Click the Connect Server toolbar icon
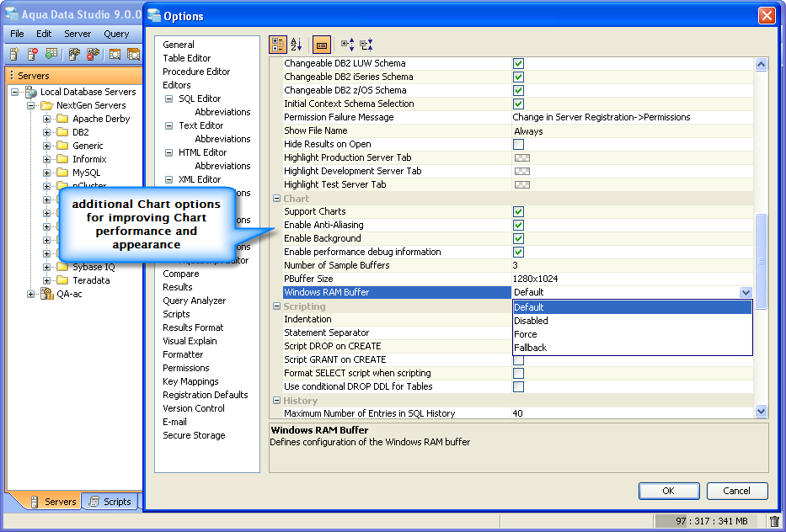 (74, 54)
